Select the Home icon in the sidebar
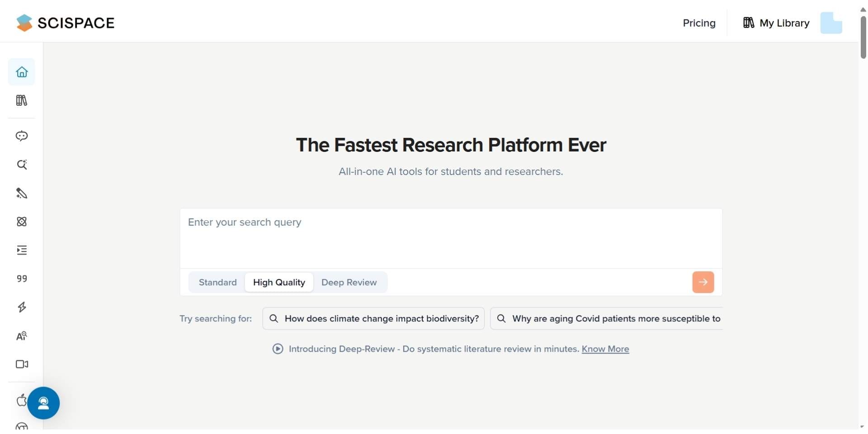The height and width of the screenshot is (434, 868). tap(21, 71)
